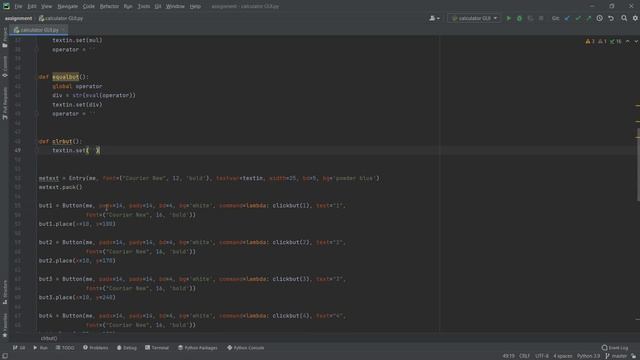This screenshot has height=360, width=640.
Task: Update project with the blue Git arrow
Action: (567, 18)
